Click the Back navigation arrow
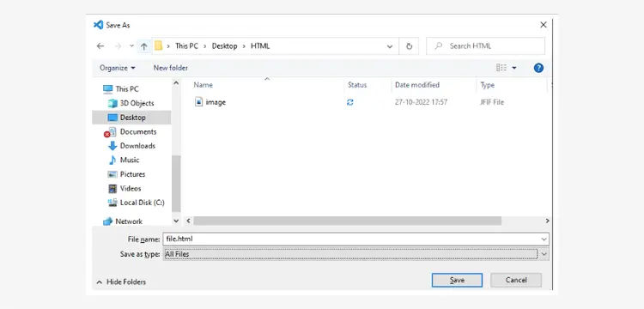Screen dimensions: 644x309 100,46
